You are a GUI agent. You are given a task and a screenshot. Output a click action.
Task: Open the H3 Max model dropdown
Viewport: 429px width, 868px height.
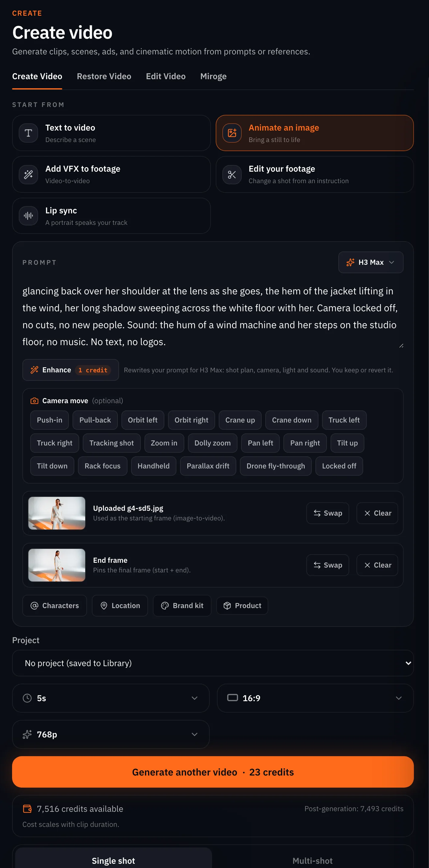tap(371, 262)
